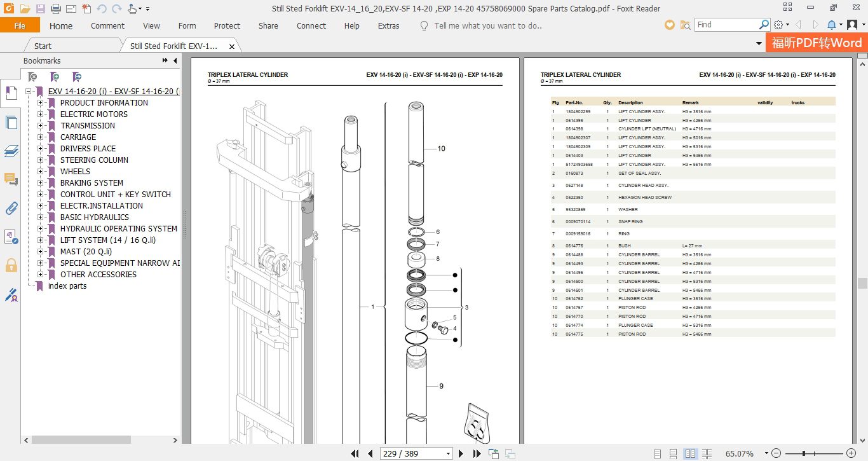Click the Tell me what you want lightbulb icon
The image size is (868, 461).
(424, 25)
